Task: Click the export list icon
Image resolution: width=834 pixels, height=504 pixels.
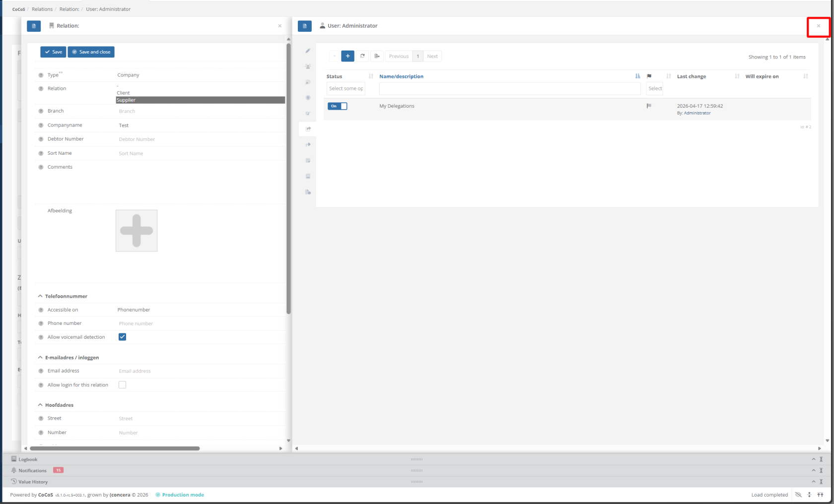Action: [x=377, y=56]
